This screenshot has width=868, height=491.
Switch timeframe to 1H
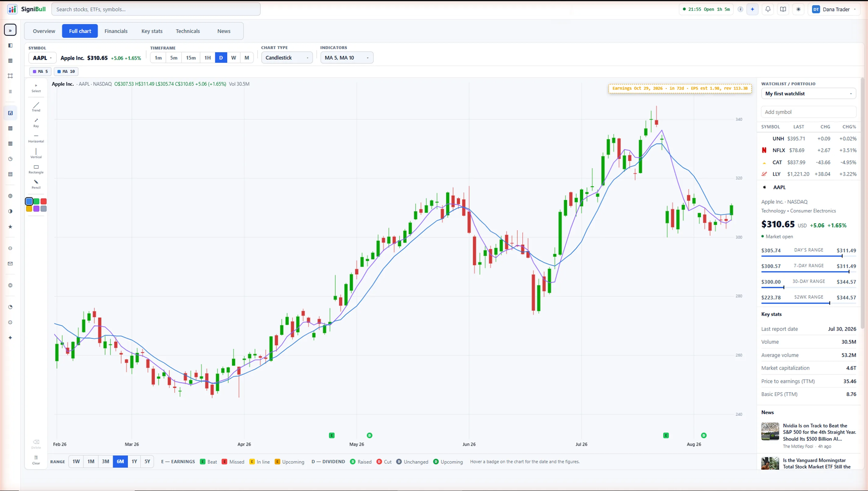(x=208, y=58)
